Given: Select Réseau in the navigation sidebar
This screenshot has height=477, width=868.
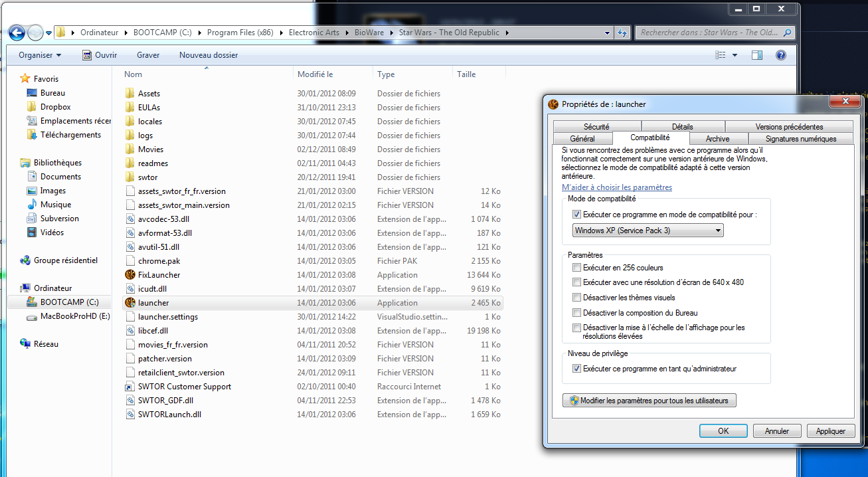Looking at the screenshot, I should click(x=46, y=344).
